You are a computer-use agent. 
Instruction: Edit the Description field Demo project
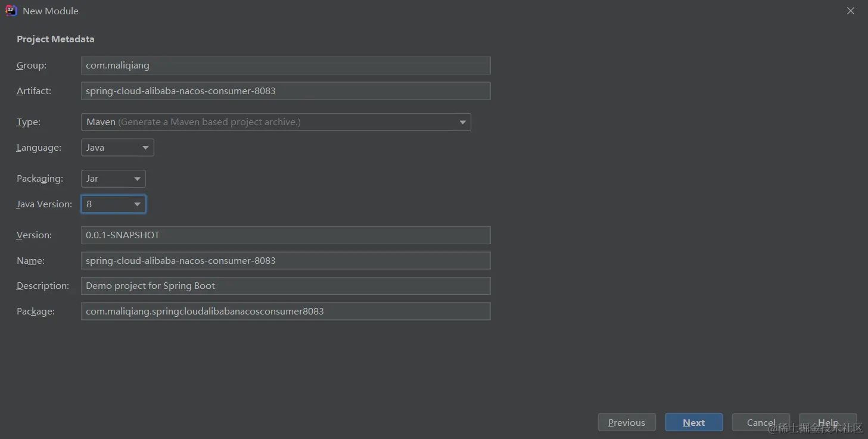285,286
